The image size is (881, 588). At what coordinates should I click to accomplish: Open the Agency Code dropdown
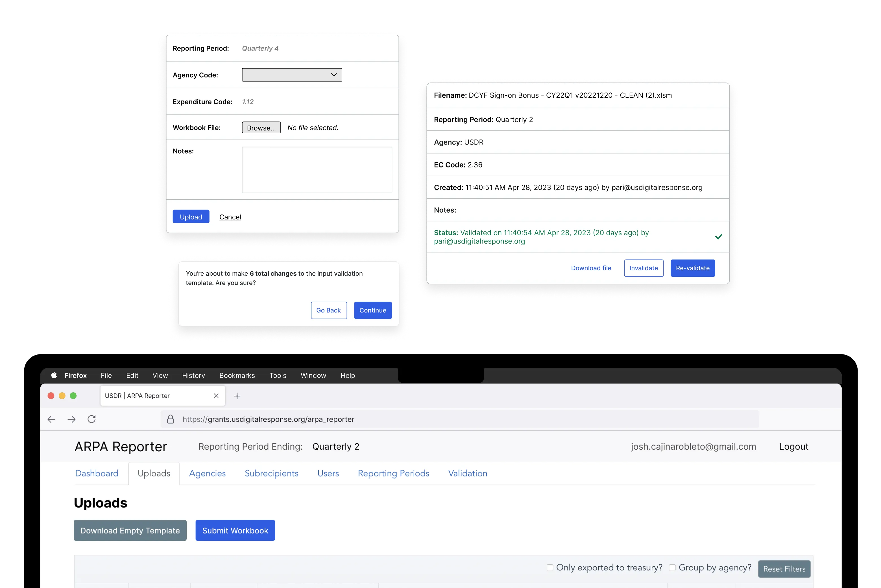pyautogui.click(x=292, y=75)
